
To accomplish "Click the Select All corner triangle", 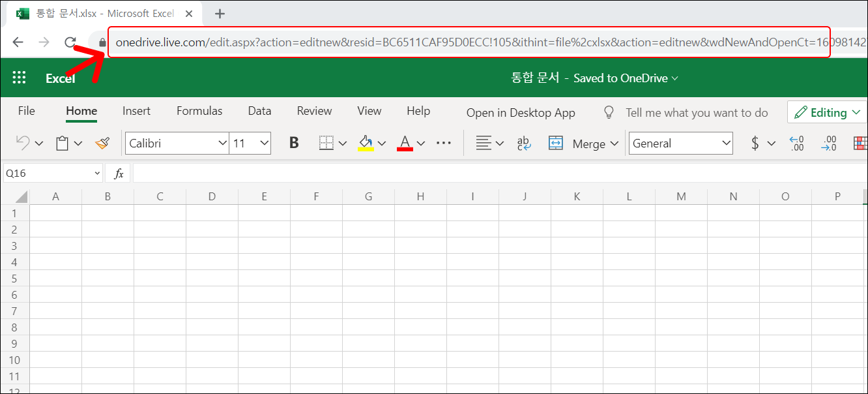I will 21,196.
